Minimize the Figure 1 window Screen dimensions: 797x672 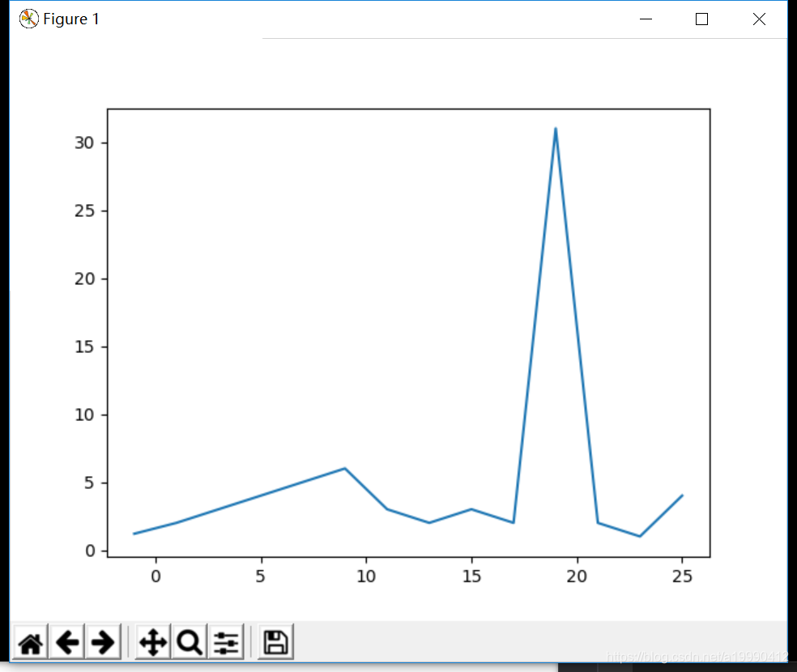[x=646, y=19]
